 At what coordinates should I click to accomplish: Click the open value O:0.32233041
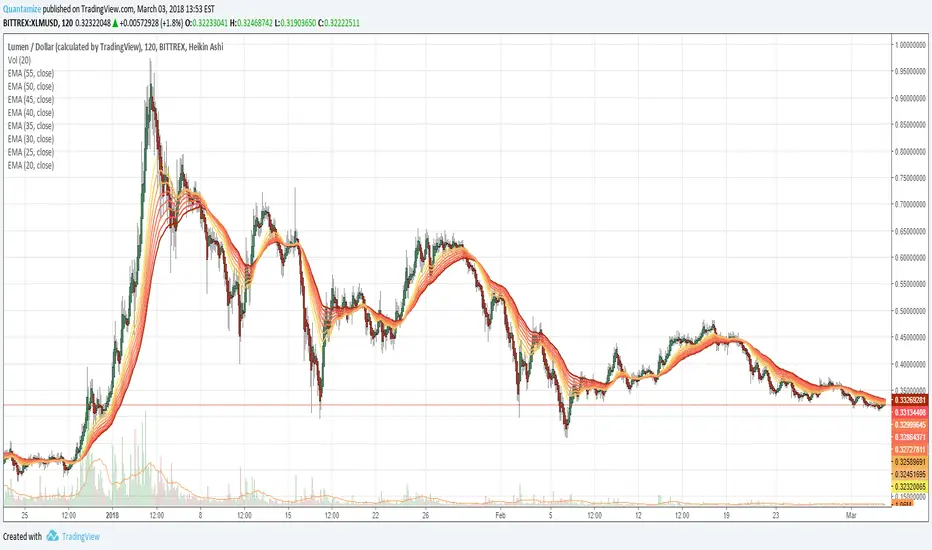(x=207, y=23)
